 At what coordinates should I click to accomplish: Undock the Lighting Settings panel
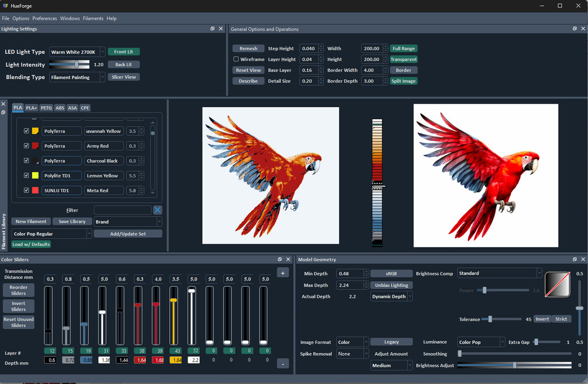click(212, 29)
